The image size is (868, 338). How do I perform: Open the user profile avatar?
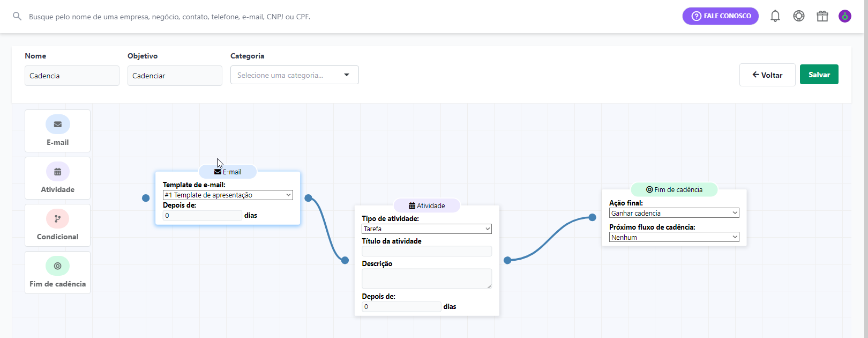(845, 16)
